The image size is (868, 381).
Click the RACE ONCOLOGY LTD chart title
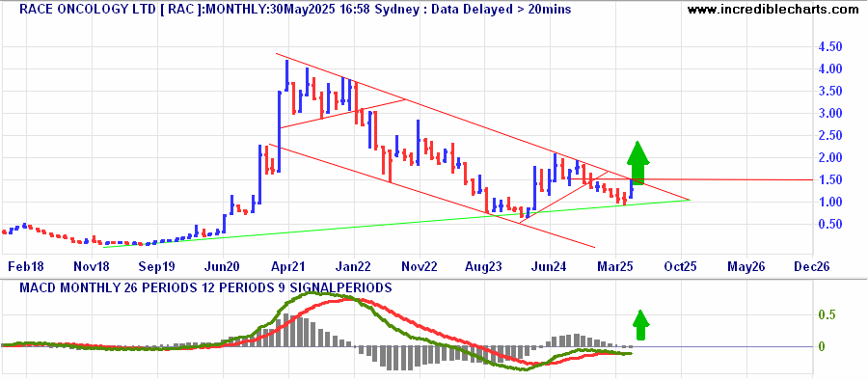tap(296, 10)
